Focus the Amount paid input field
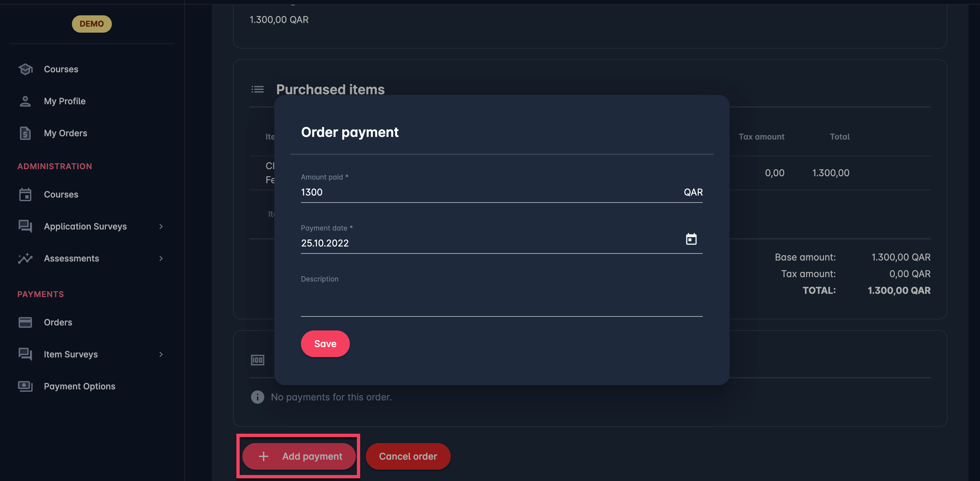The image size is (980, 481). click(487, 192)
